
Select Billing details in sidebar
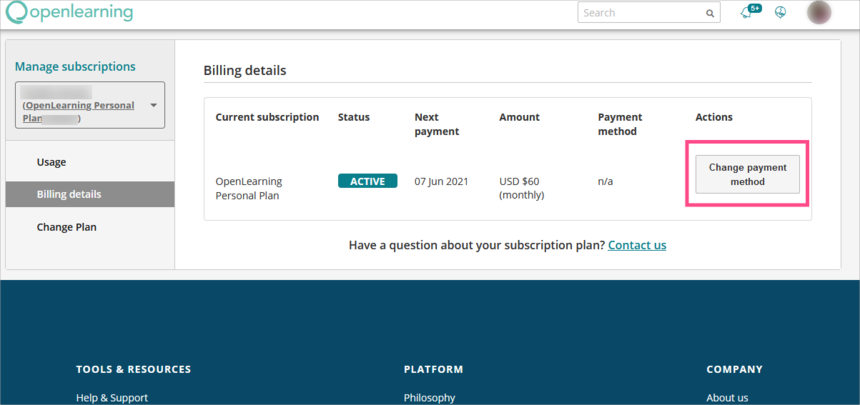pos(69,194)
